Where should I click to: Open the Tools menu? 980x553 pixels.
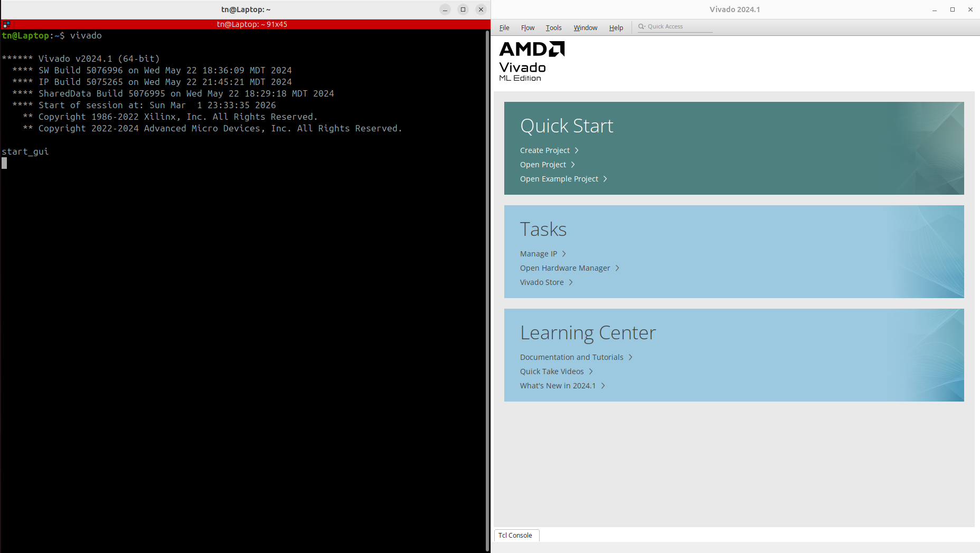point(553,28)
